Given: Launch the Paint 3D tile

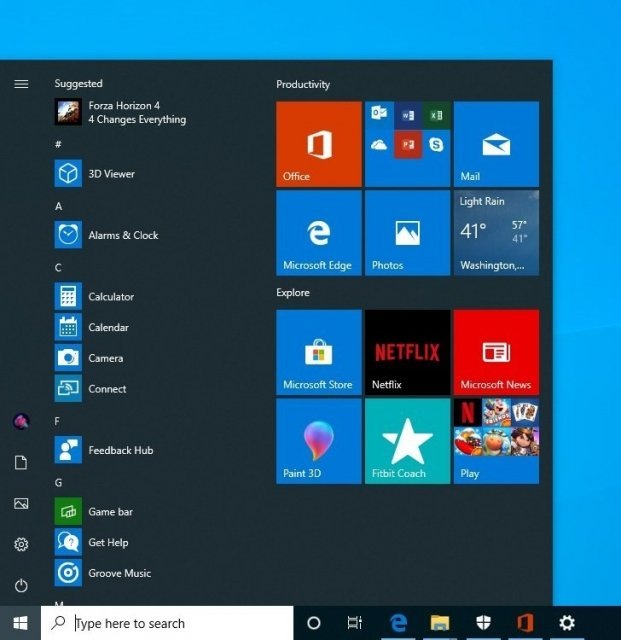Looking at the screenshot, I should pyautogui.click(x=319, y=441).
